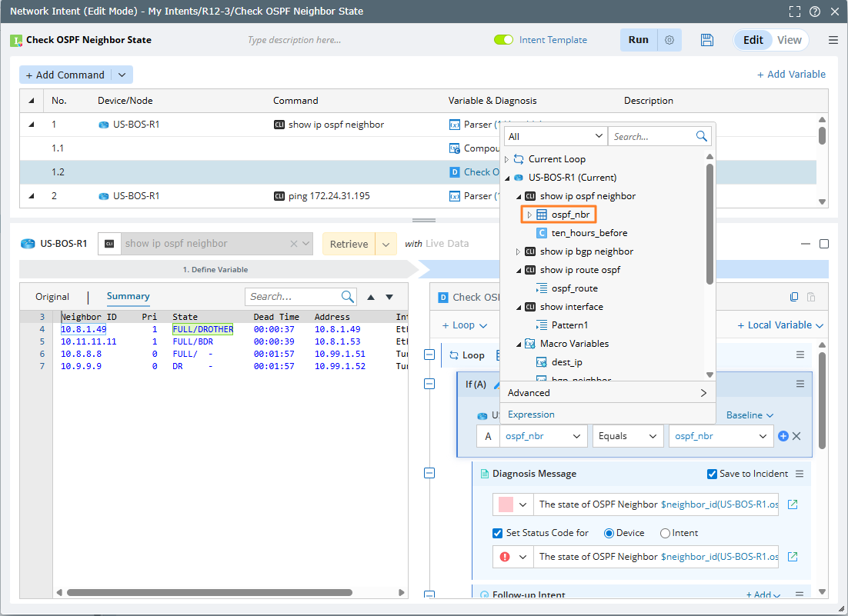The image size is (848, 616).
Task: Open the hamburger menu icon
Action: [833, 40]
